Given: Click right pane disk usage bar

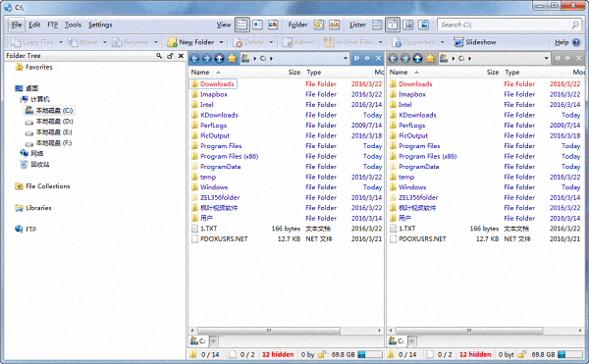Looking at the screenshot, I should (569, 354).
